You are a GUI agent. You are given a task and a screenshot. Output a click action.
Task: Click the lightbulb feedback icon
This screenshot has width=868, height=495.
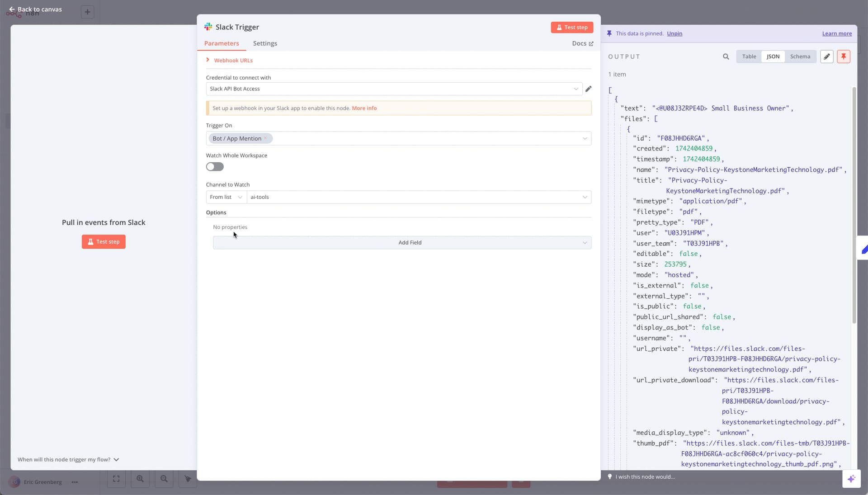coord(610,476)
